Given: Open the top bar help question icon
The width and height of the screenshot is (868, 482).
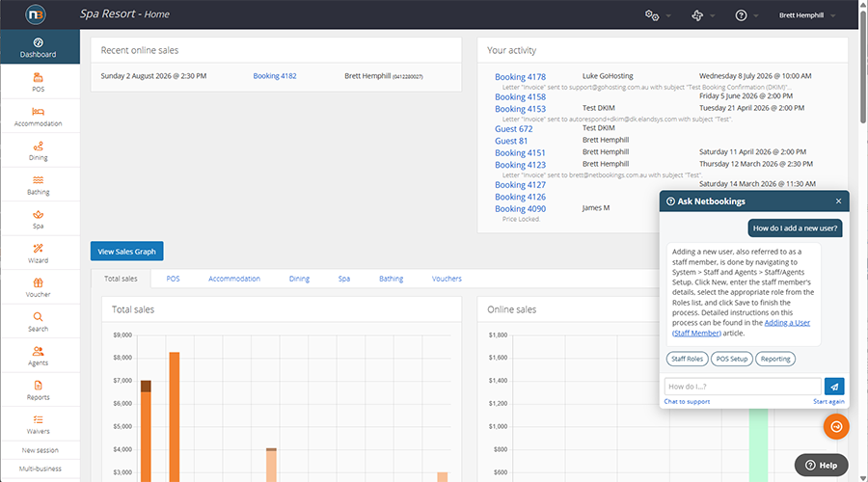Looking at the screenshot, I should tap(741, 15).
